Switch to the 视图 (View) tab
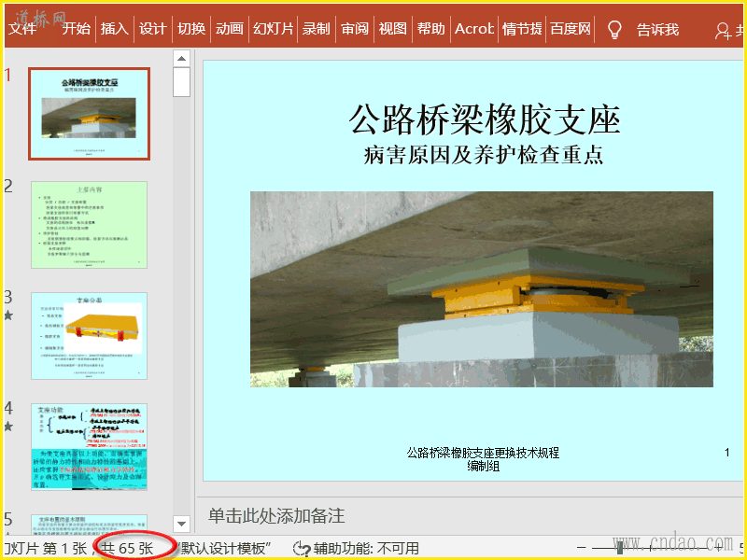This screenshot has width=747, height=560. pos(393,29)
